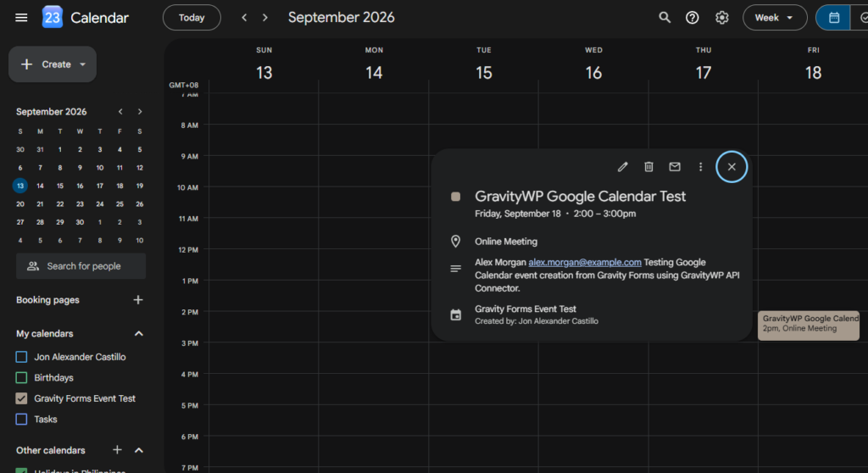This screenshot has height=473, width=868.
Task: Open alex.morgan@example.com link
Action: (x=585, y=262)
